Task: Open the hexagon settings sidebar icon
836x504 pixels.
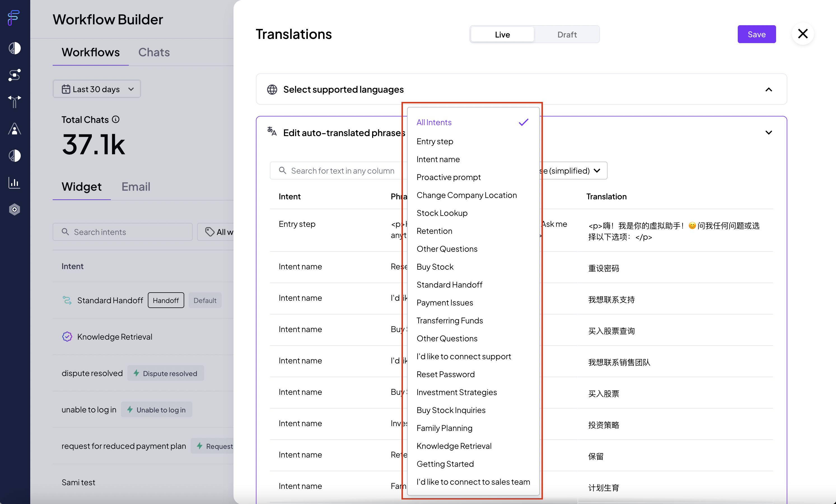Action: 14,209
